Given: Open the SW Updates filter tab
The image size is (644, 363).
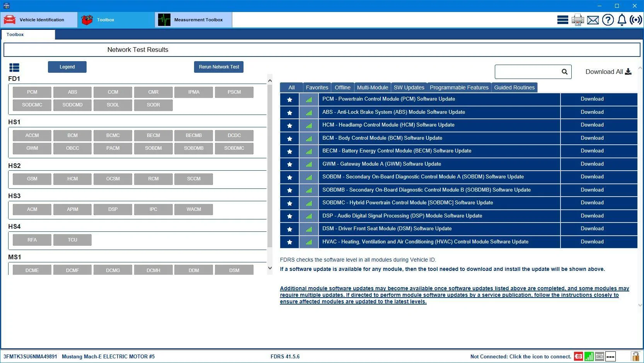Looking at the screenshot, I should click(409, 87).
